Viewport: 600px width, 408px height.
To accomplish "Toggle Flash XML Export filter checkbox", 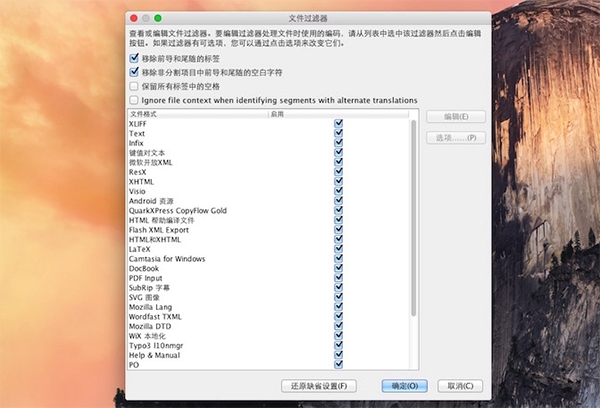I will tap(339, 229).
